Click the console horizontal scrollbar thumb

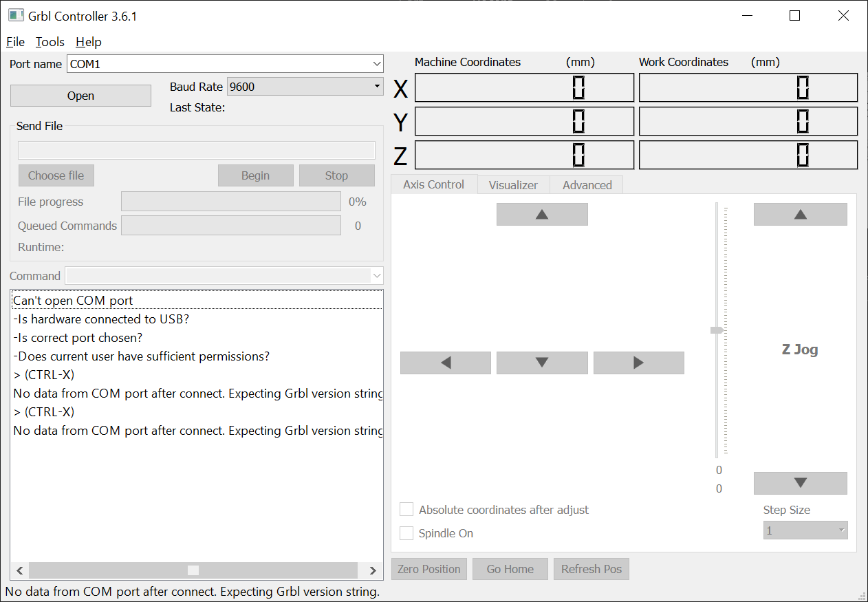pos(193,570)
